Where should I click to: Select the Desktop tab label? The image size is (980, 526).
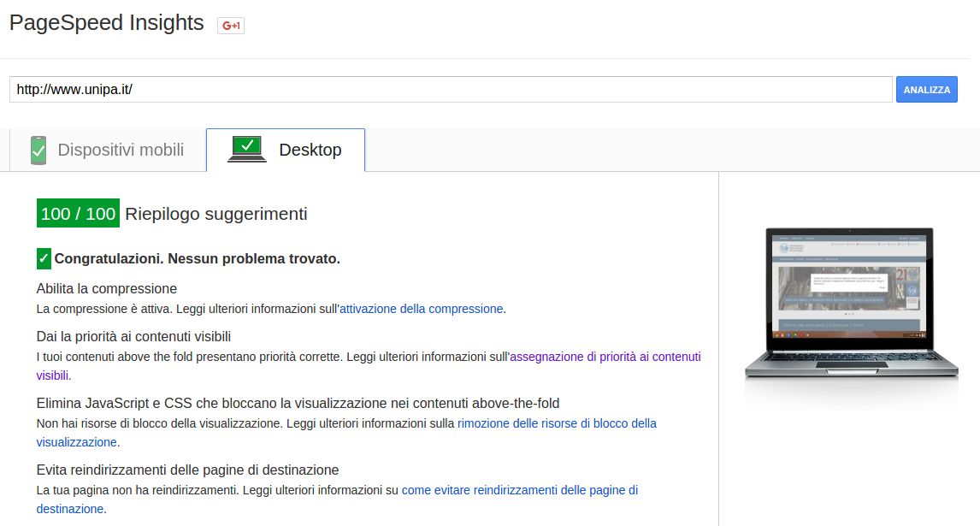[310, 151]
